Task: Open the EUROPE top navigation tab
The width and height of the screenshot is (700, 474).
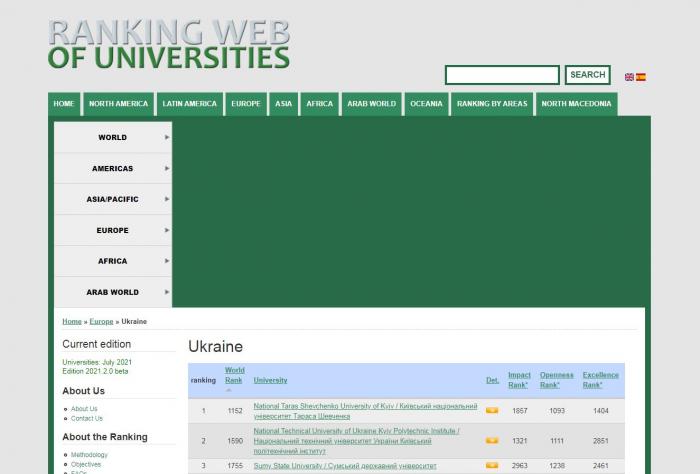Action: [x=246, y=104]
